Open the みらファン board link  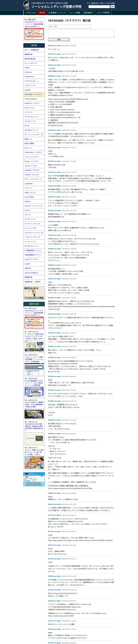(x=34, y=148)
